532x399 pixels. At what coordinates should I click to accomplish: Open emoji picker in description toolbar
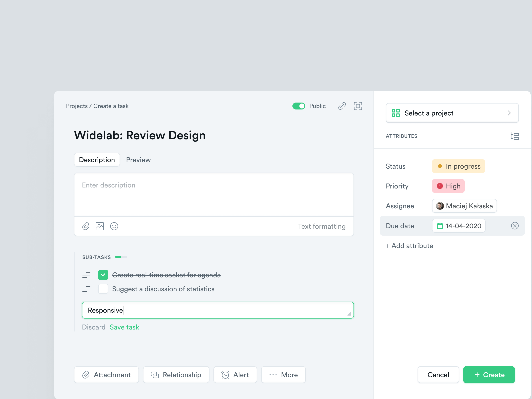pyautogui.click(x=114, y=226)
